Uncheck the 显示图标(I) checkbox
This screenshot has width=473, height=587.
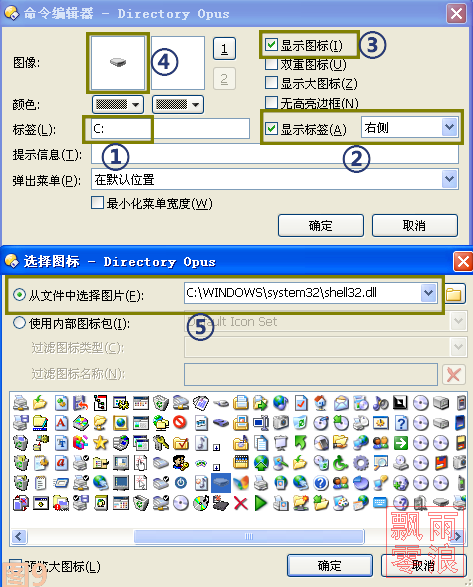(x=271, y=45)
